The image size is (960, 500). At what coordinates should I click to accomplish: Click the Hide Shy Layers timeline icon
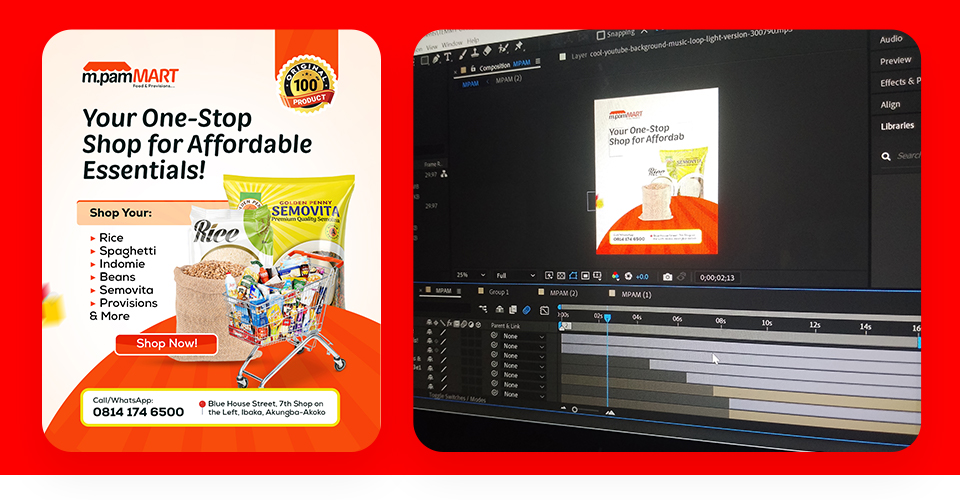point(500,309)
